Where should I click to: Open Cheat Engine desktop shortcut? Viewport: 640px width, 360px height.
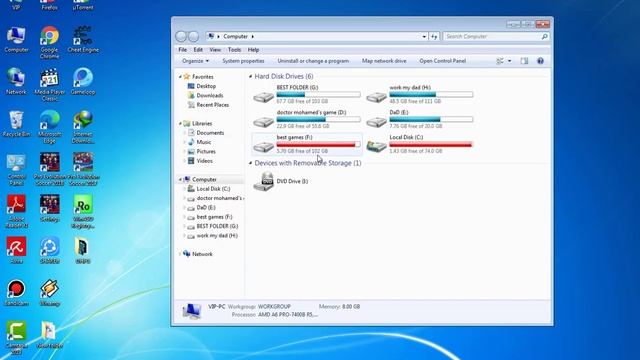coord(83,39)
